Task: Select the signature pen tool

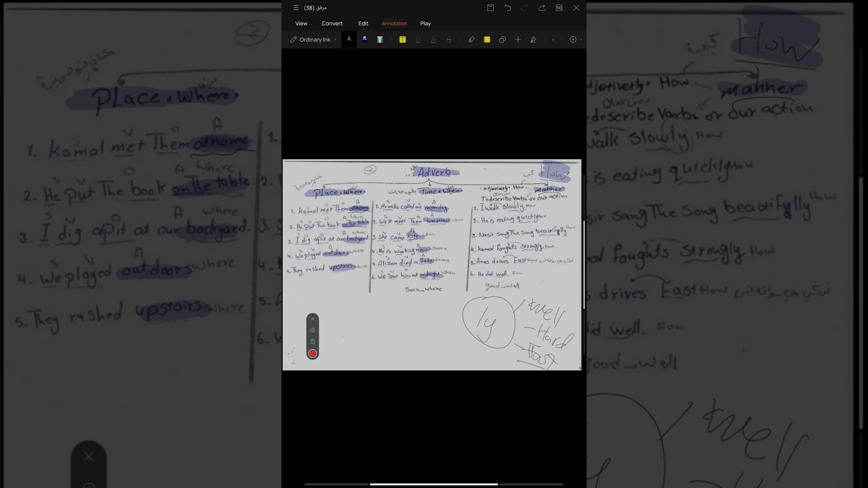Action: (533, 39)
